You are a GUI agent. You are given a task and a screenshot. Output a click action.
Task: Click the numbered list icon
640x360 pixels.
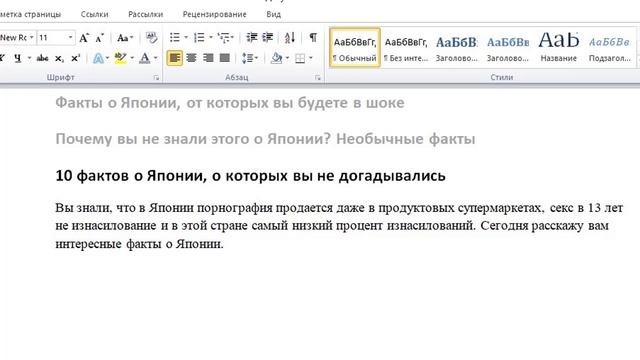click(199, 38)
